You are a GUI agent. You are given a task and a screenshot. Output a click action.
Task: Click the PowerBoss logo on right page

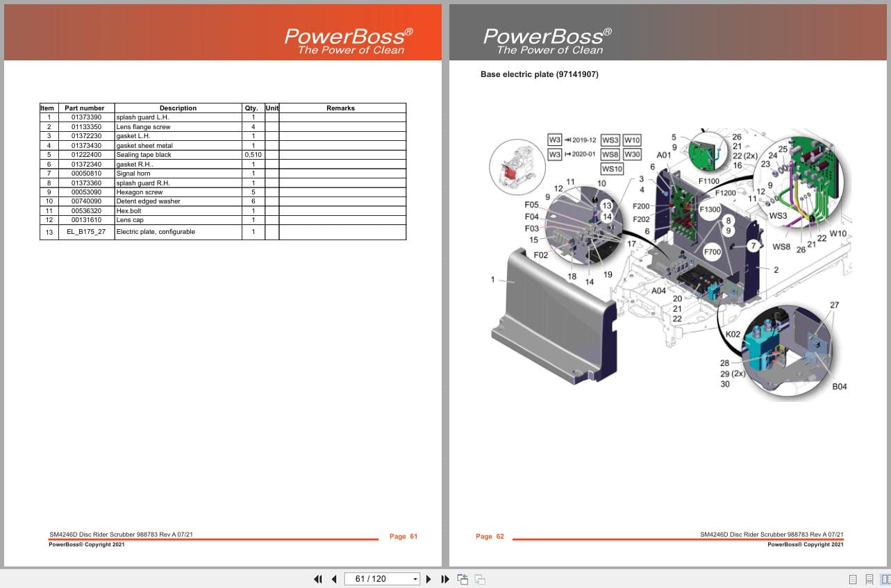click(x=548, y=40)
